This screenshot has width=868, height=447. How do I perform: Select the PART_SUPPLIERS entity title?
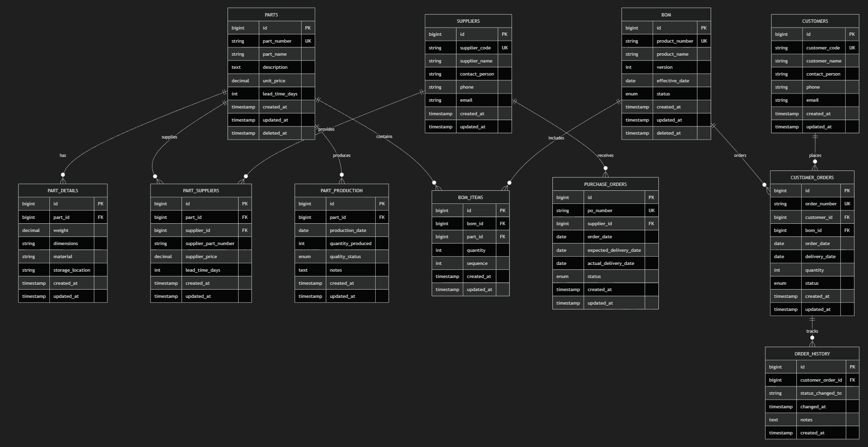point(201,190)
